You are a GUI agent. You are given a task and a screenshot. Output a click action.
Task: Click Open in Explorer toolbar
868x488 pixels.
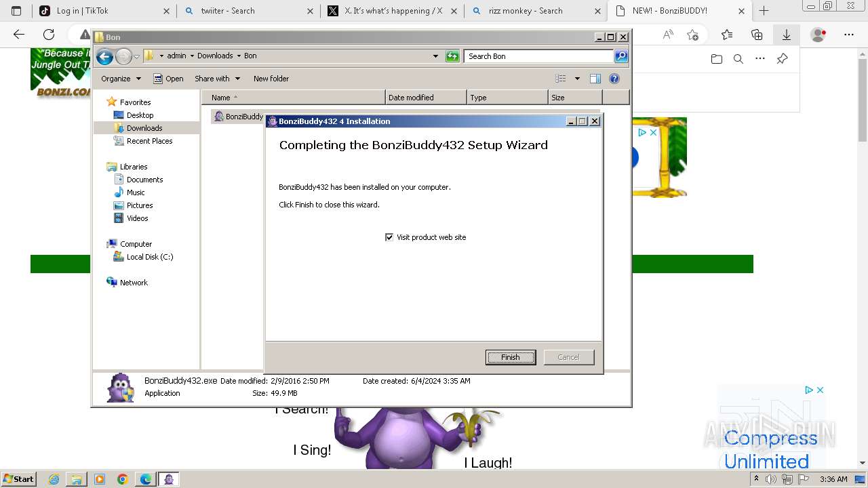point(168,79)
